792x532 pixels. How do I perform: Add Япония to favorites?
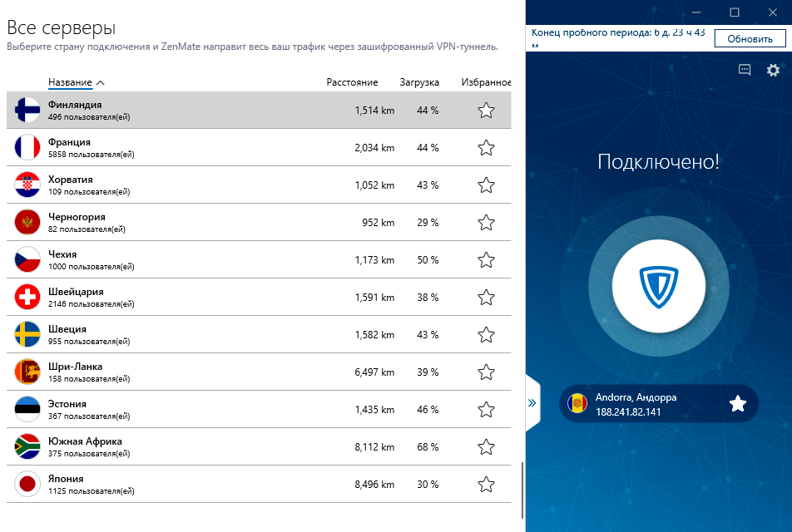click(x=486, y=484)
